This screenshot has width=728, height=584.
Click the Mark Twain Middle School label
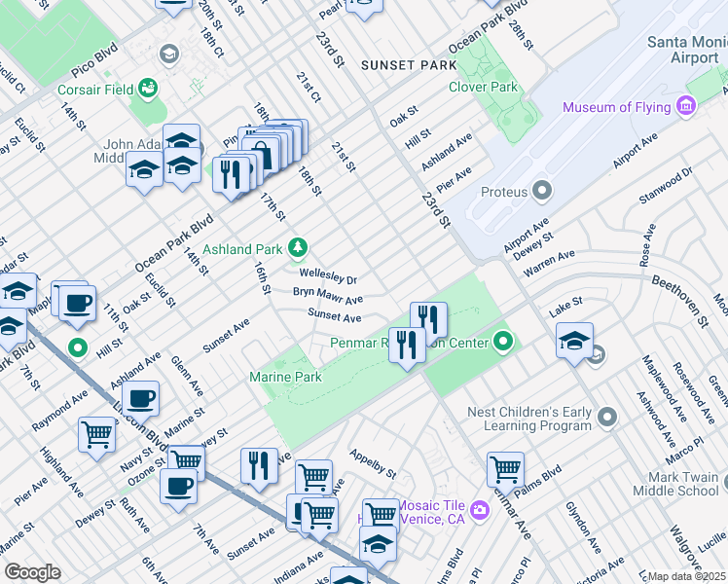point(676,484)
